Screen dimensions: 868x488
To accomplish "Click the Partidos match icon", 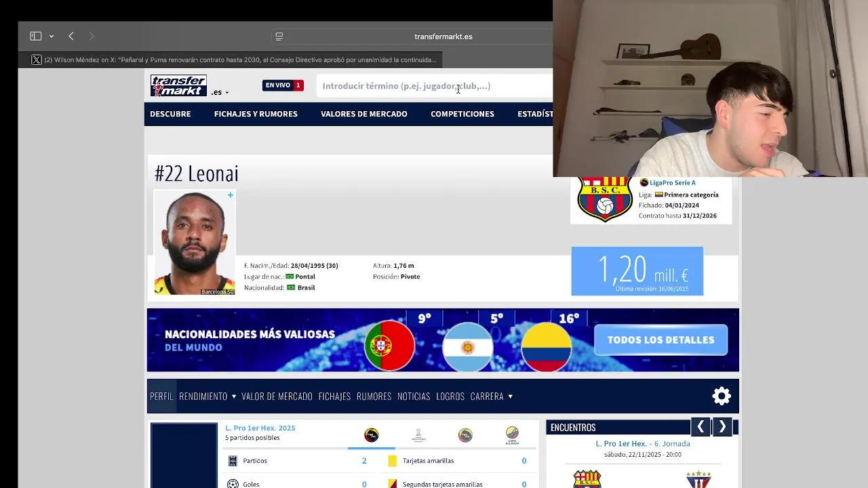I will click(233, 461).
